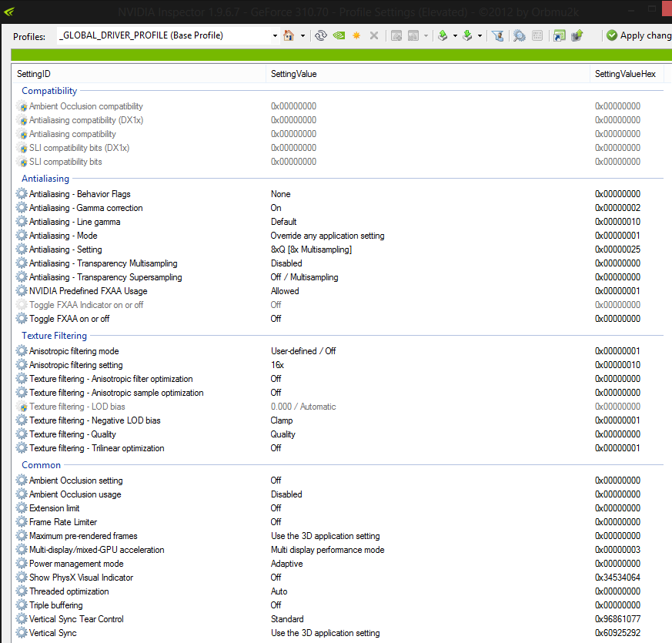Select NVIDIA Predefined FXAA Usage row
The width and height of the screenshot is (672, 643).
coord(339,291)
